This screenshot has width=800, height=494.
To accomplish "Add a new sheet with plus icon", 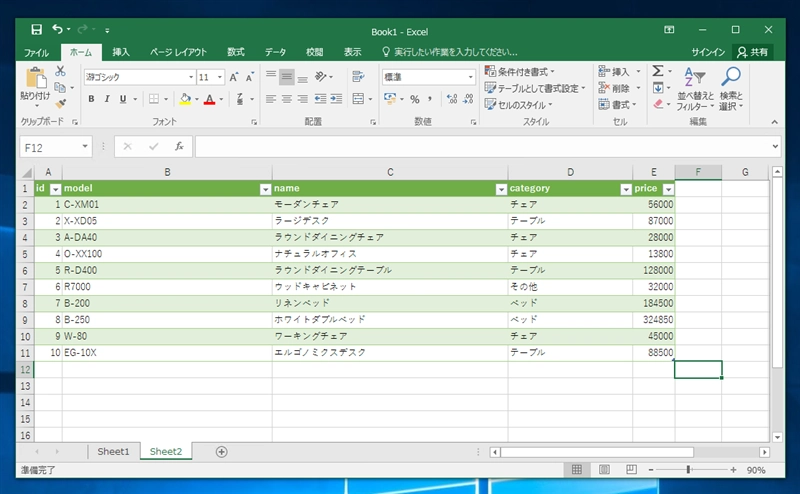I will 221,452.
